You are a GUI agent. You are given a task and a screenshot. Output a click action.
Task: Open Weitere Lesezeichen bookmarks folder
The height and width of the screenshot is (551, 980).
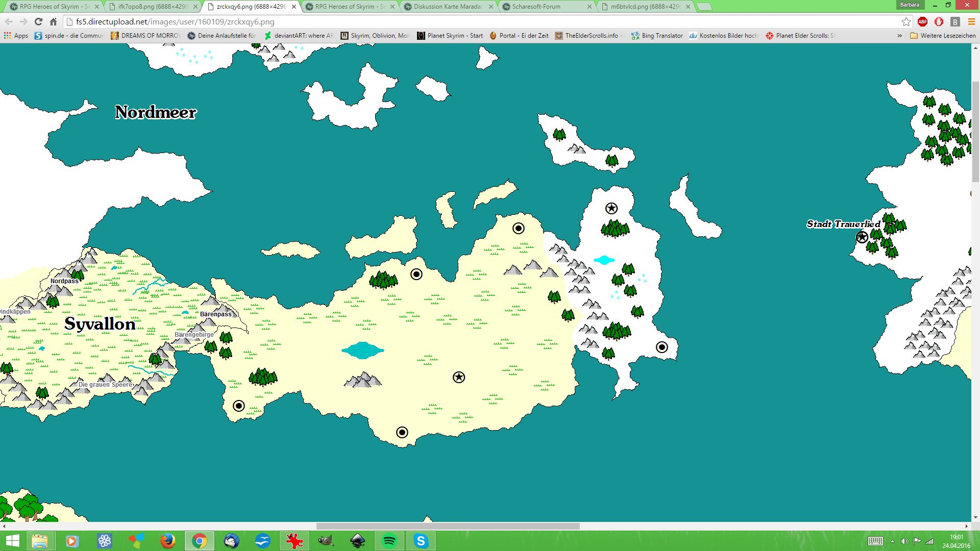[x=943, y=36]
